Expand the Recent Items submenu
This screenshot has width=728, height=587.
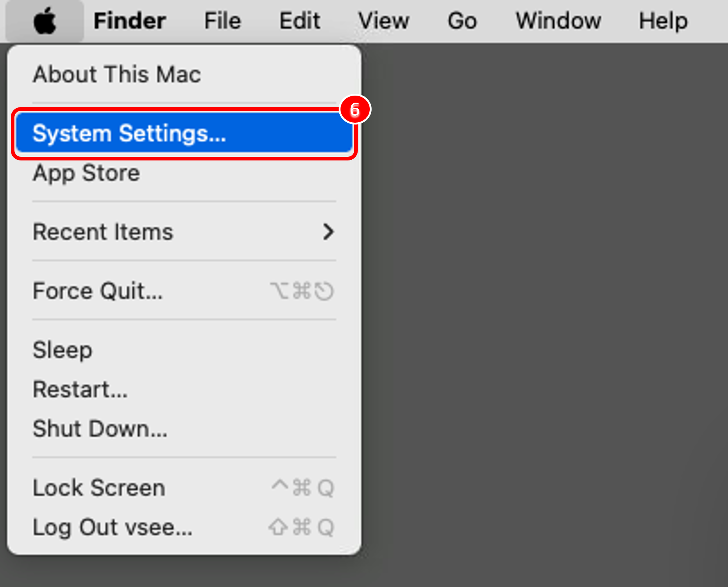(x=103, y=232)
